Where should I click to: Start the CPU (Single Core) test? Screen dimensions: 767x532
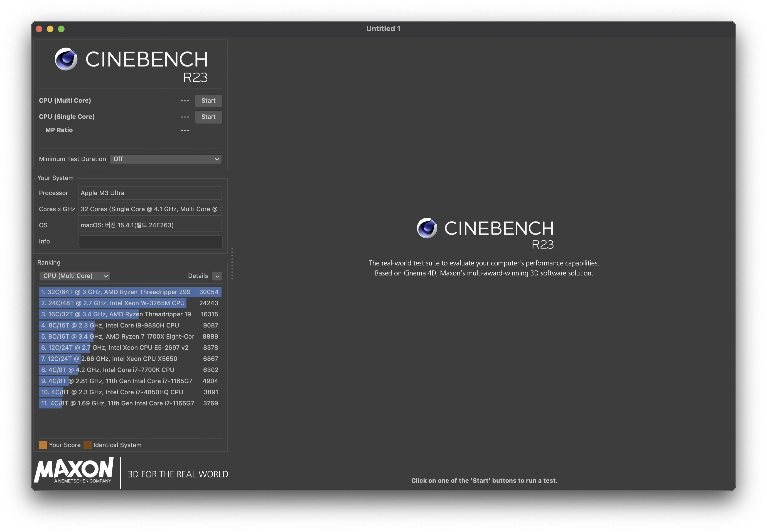point(208,117)
